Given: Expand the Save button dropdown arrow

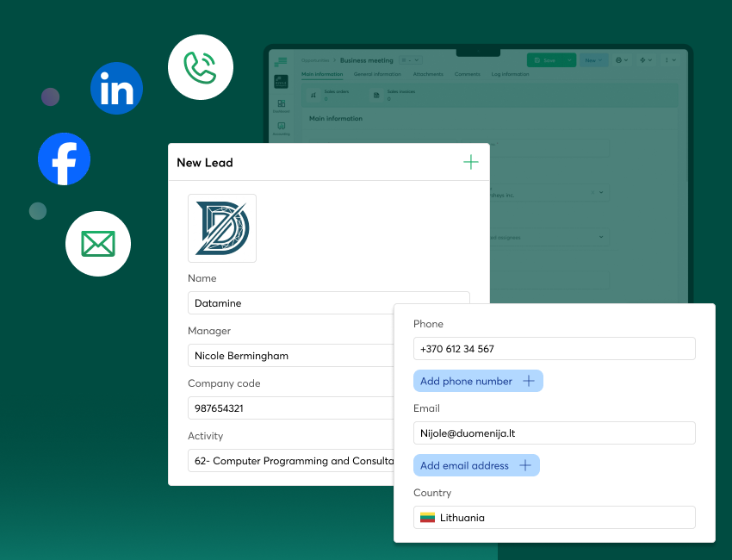Looking at the screenshot, I should point(568,60).
